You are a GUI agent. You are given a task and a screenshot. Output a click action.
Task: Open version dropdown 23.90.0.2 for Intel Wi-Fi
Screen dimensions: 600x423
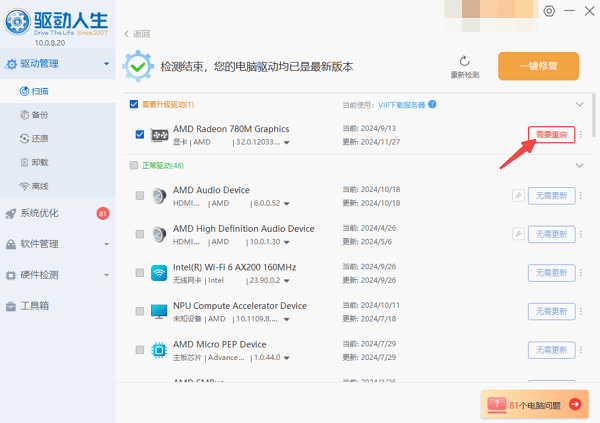point(287,281)
